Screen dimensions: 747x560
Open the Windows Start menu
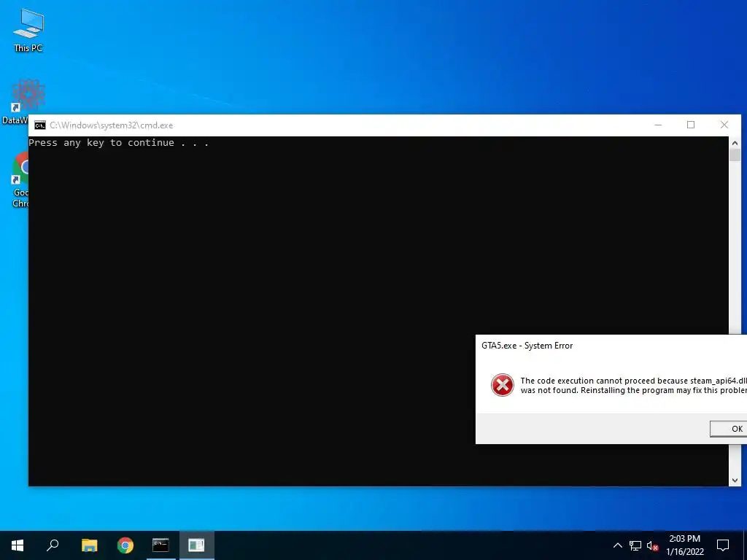(18, 545)
